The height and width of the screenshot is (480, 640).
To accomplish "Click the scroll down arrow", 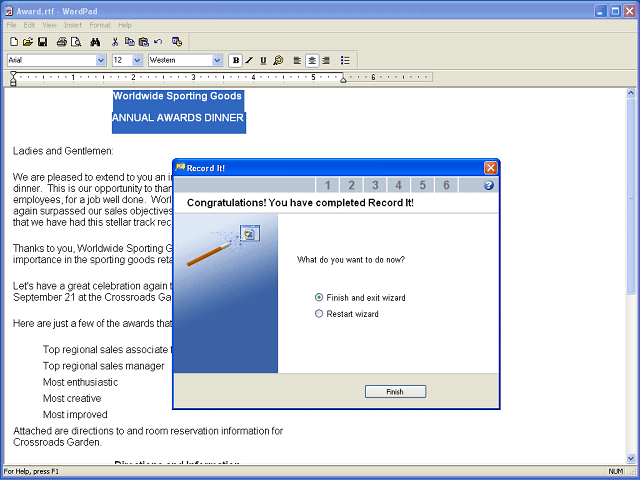I will coord(631,459).
